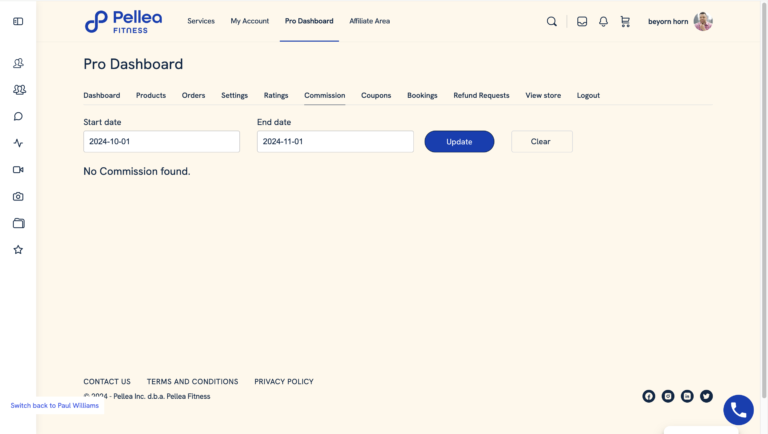Click the Pellea Fitness logo
The image size is (768, 434).
pyautogui.click(x=123, y=22)
